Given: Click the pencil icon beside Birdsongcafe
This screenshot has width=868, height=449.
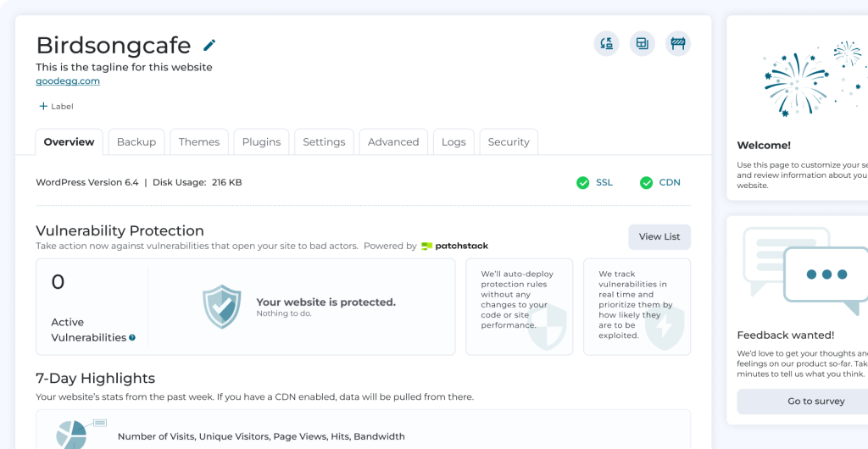Looking at the screenshot, I should pyautogui.click(x=209, y=45).
